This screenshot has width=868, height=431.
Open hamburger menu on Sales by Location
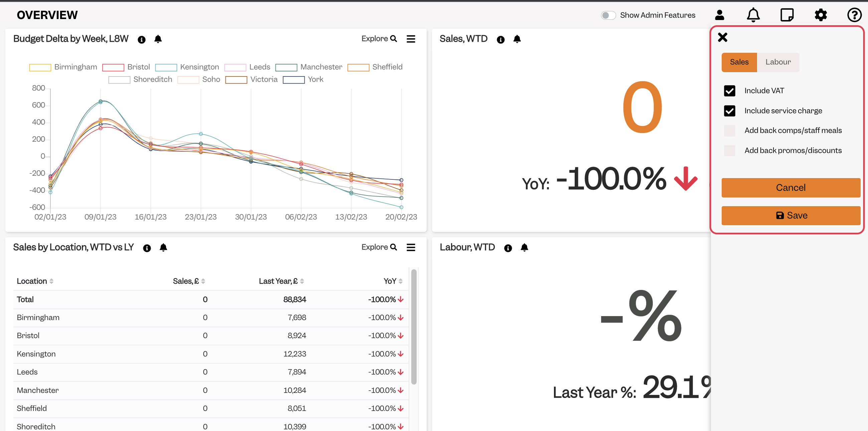point(411,247)
